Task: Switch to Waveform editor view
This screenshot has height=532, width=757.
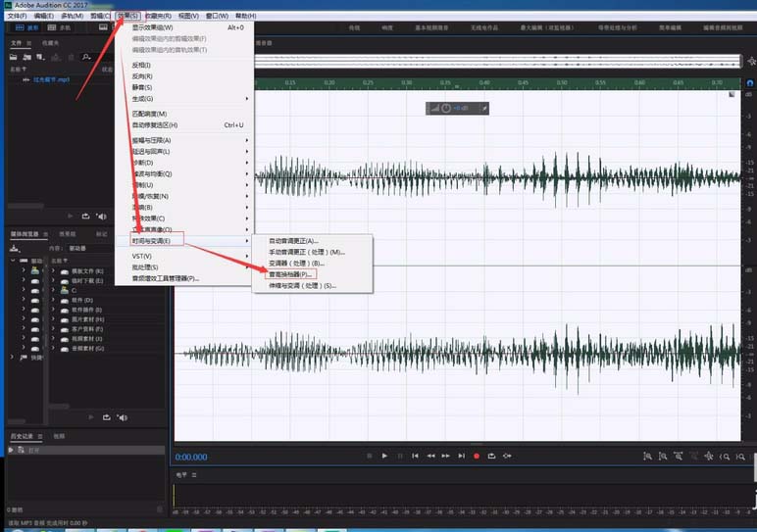Action: [27, 28]
